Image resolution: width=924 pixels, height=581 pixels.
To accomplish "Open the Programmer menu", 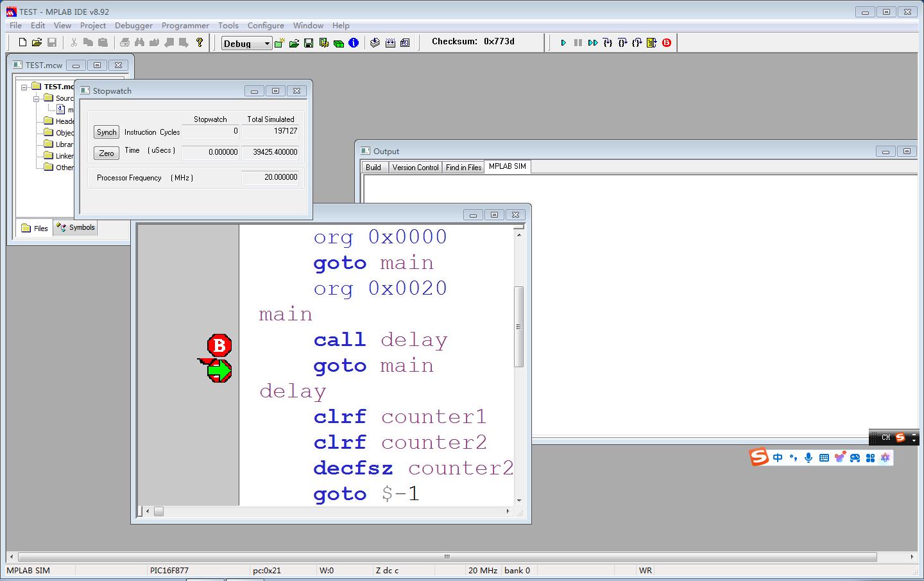I will [x=185, y=25].
